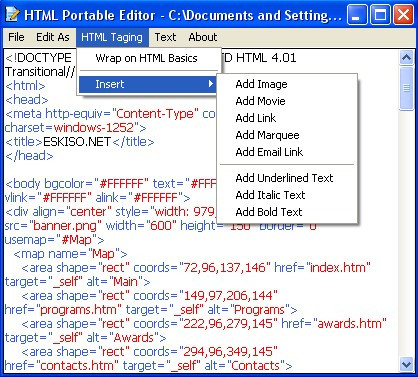418x377 pixels.
Task: Select Add Bold Text
Action: pyautogui.click(x=269, y=212)
